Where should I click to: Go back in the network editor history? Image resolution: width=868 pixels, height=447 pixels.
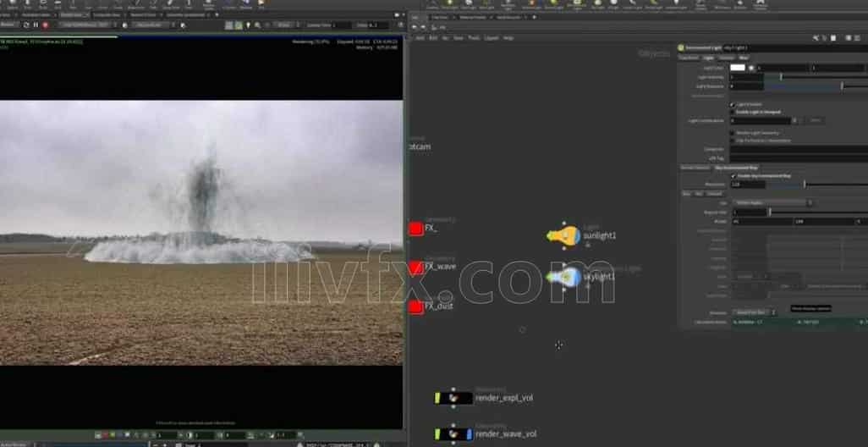click(x=414, y=26)
